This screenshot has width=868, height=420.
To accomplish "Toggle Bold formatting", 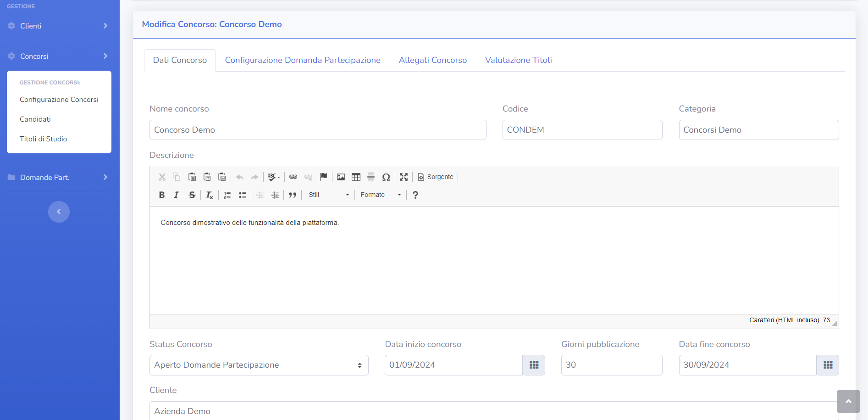I will pos(162,195).
